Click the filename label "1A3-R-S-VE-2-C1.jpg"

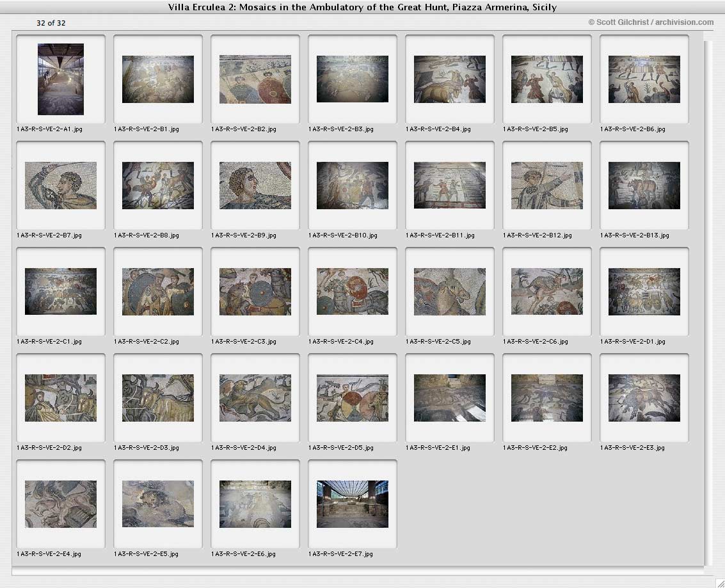(x=49, y=342)
